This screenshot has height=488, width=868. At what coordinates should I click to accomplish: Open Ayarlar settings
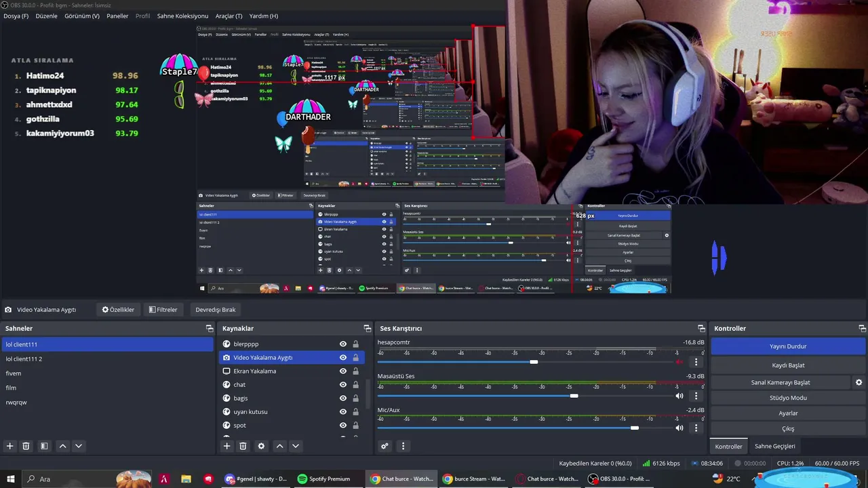click(x=788, y=413)
